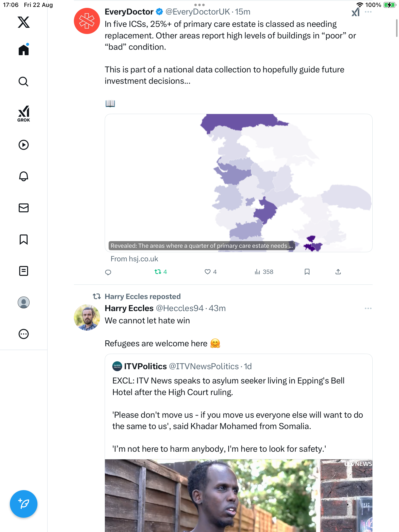Click the X logo in sidebar
The image size is (399, 532).
point(24,22)
